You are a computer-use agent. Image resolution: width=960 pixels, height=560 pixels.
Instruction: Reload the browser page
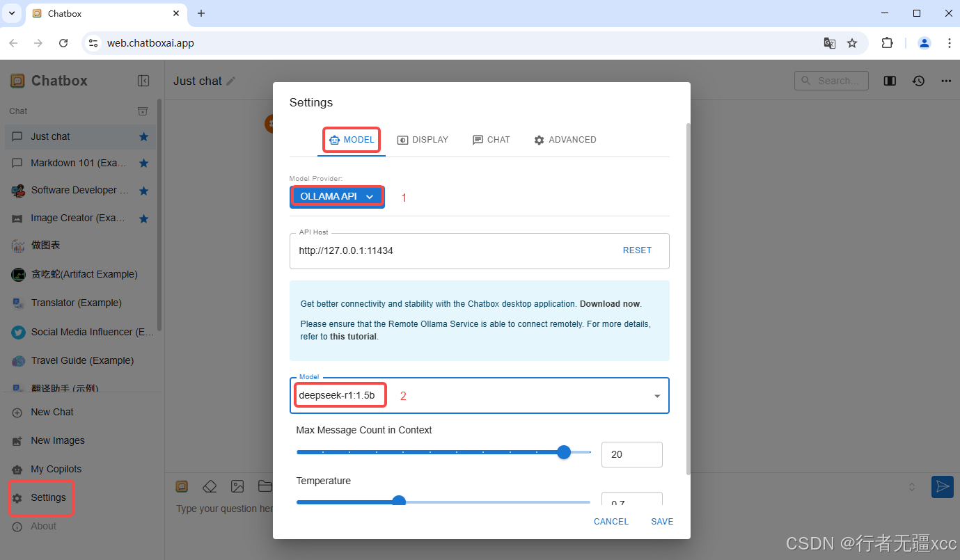click(x=63, y=43)
